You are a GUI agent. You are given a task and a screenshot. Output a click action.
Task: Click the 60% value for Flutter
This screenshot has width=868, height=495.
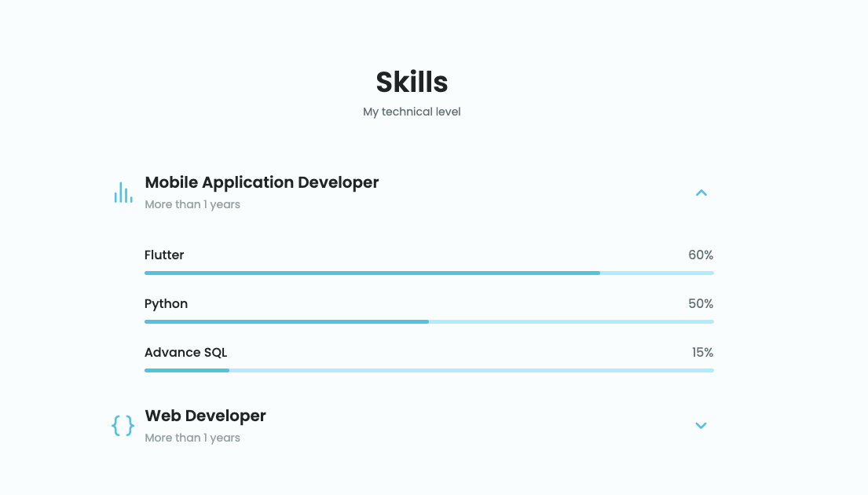[x=701, y=255]
